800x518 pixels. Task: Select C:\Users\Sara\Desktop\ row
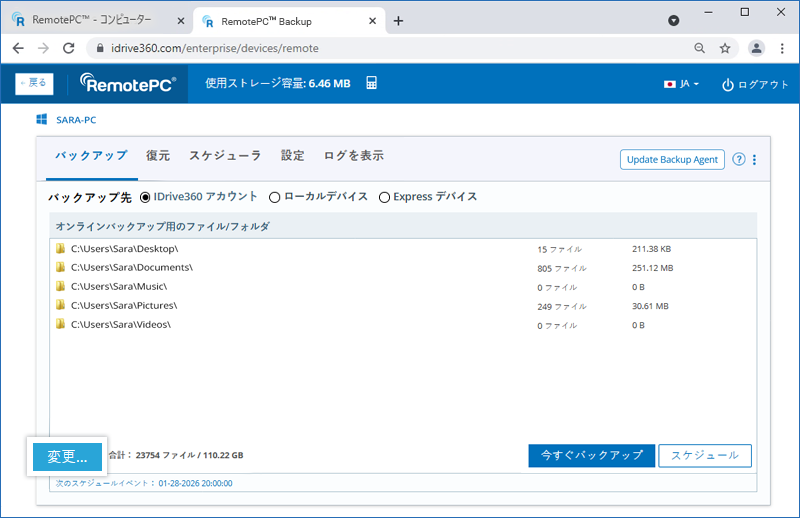(x=403, y=249)
